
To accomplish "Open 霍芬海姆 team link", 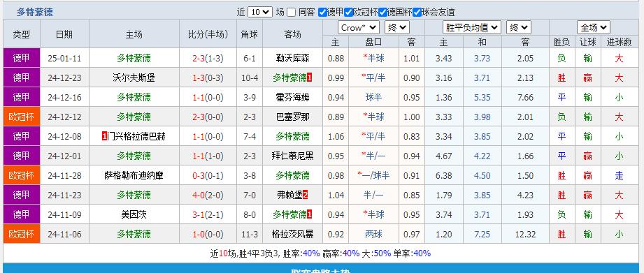I will [x=292, y=97].
